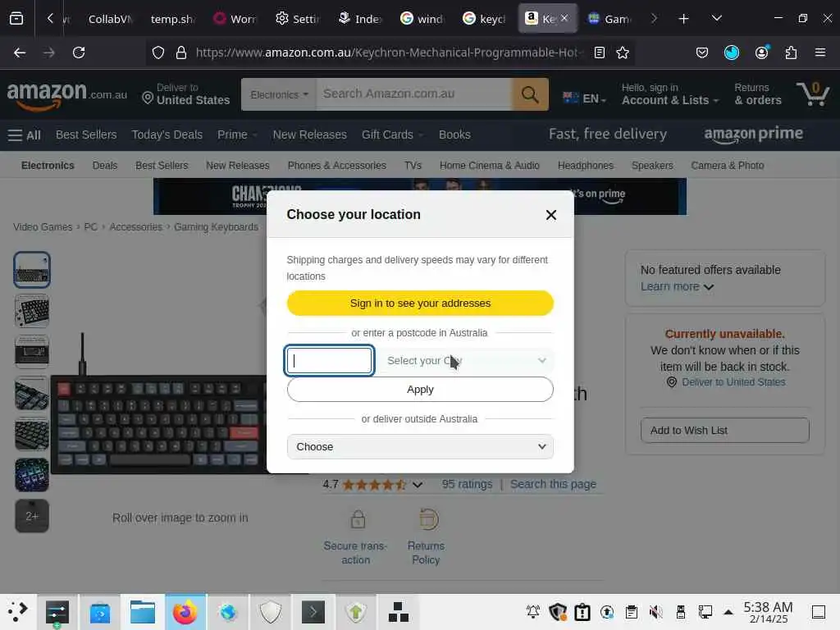Open the 95 ratings link

coord(467,484)
